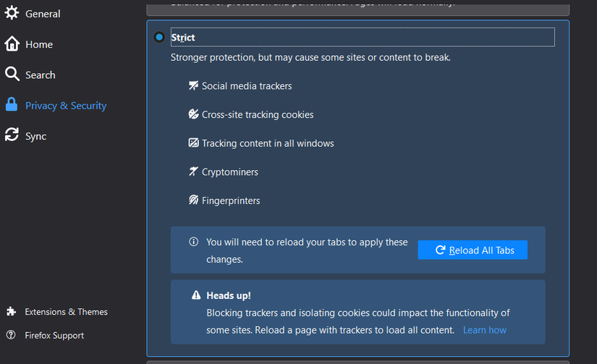Click the Cross-site tracking cookies icon
597x364 pixels.
[193, 114]
